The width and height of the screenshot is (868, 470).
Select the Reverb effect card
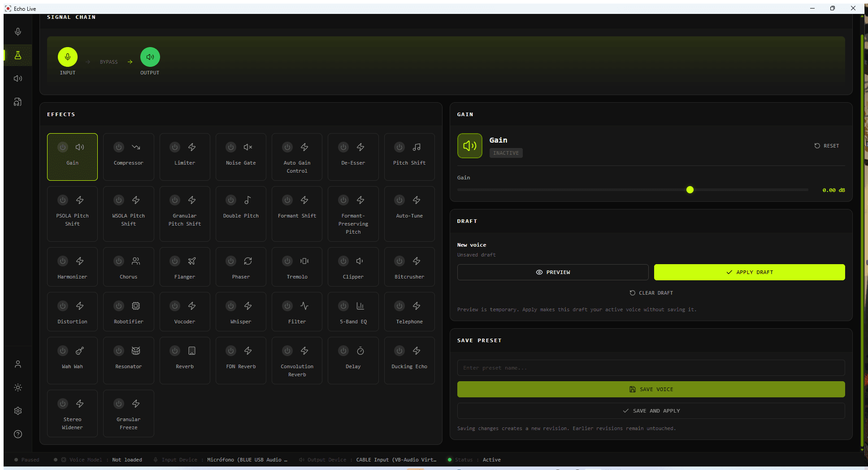click(185, 361)
